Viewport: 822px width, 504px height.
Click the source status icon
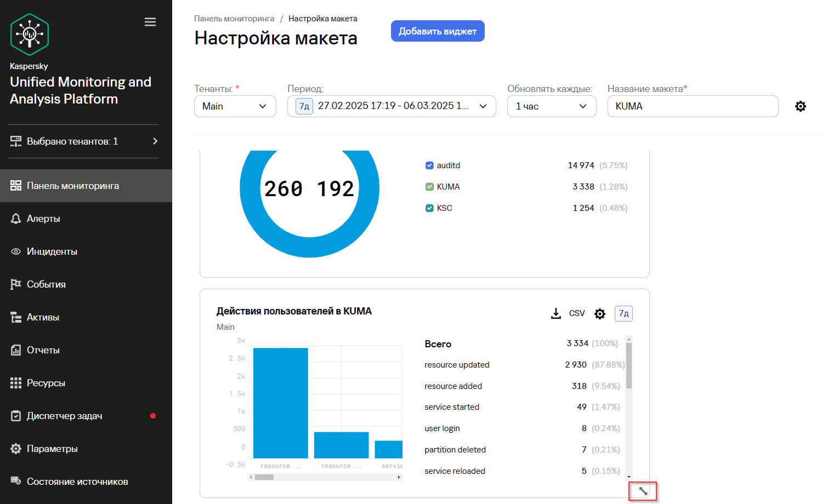point(16,481)
